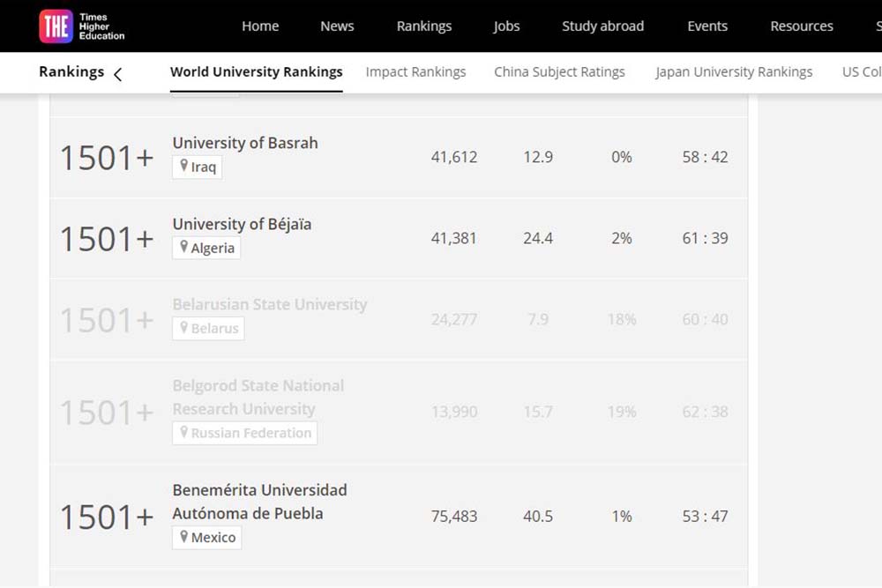The image size is (882, 588).
Task: Click the Mexico location pin icon
Action: (x=184, y=536)
